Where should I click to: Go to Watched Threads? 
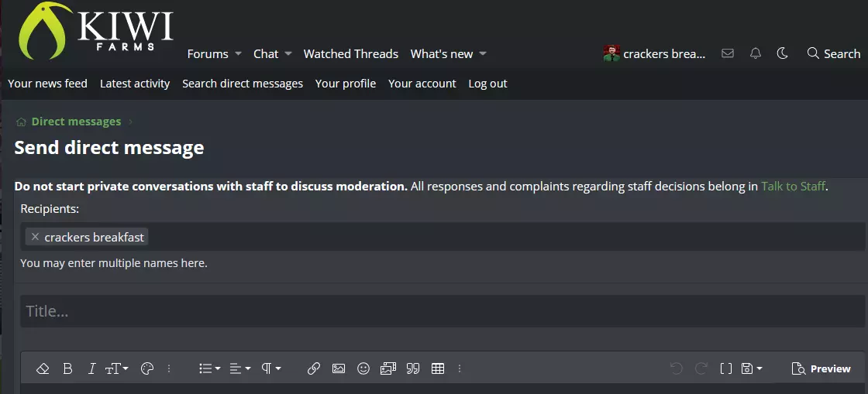[x=351, y=53]
